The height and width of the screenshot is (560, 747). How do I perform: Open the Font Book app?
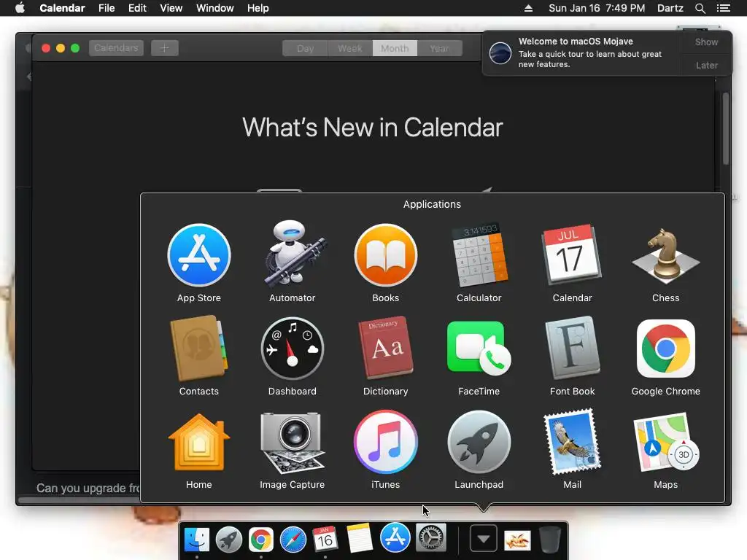(x=572, y=349)
